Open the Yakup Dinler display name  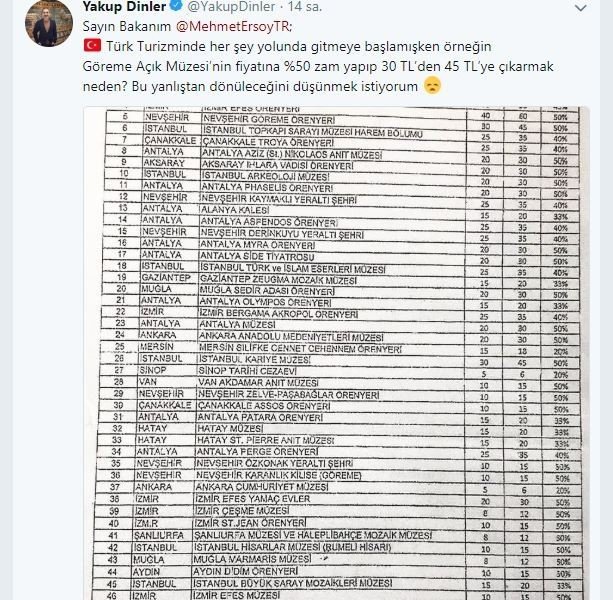(x=124, y=6)
